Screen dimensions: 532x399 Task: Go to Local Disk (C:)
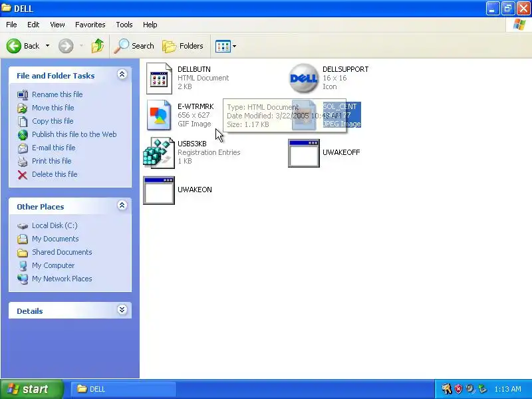55,225
